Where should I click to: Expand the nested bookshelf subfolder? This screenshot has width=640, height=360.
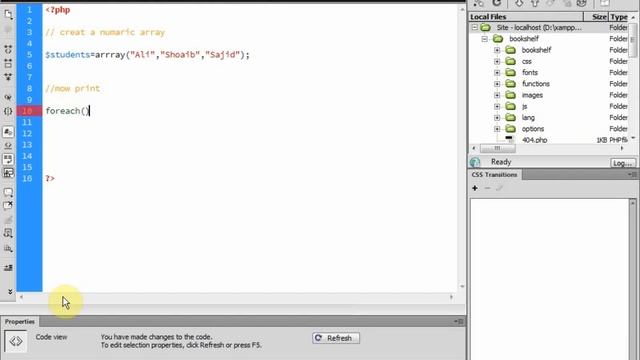click(497, 50)
